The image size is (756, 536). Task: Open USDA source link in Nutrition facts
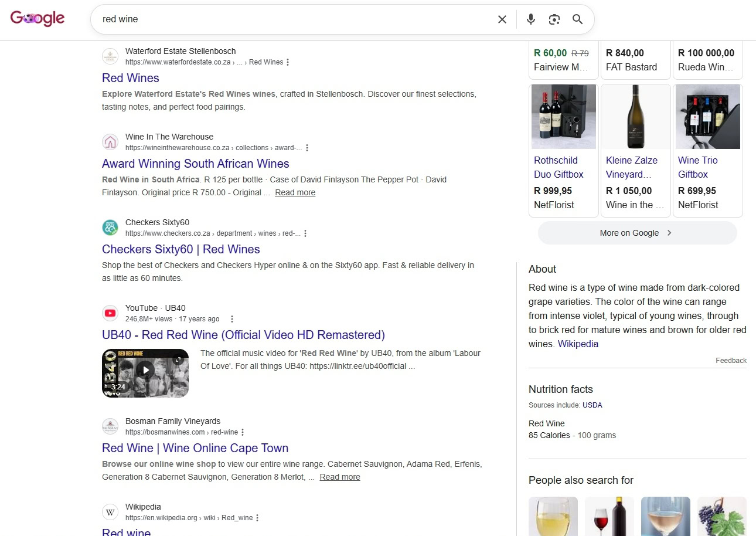[592, 405]
